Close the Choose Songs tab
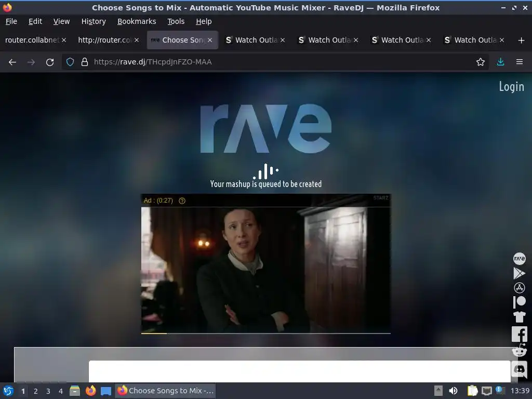This screenshot has width=532, height=399. 210,40
